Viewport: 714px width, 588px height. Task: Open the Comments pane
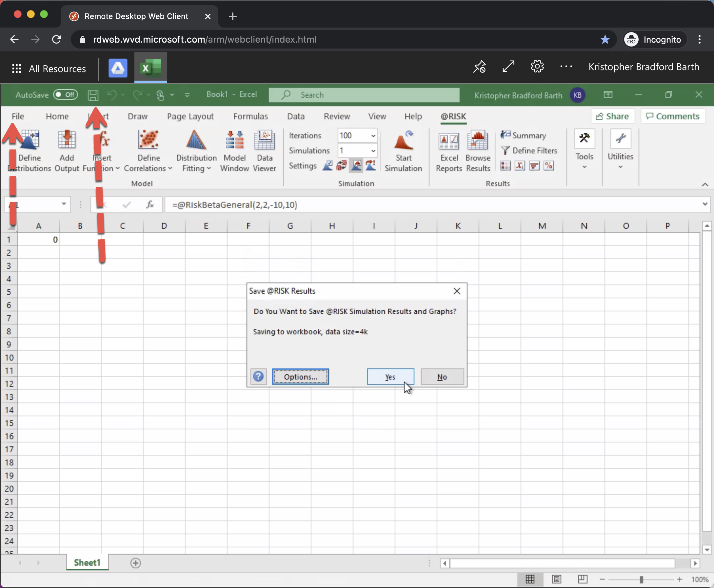point(673,116)
